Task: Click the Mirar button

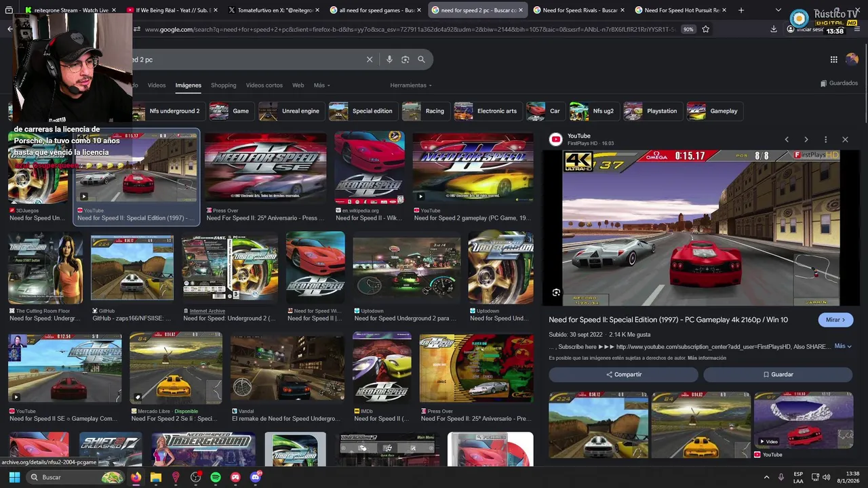Action: click(835, 320)
